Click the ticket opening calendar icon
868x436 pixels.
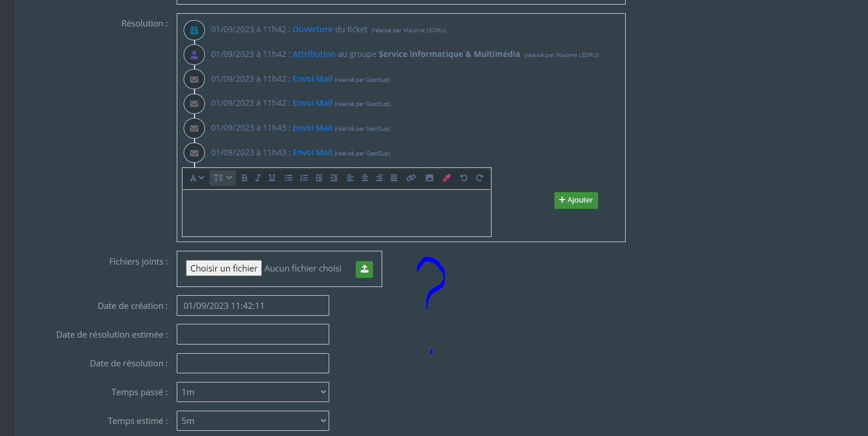[194, 30]
